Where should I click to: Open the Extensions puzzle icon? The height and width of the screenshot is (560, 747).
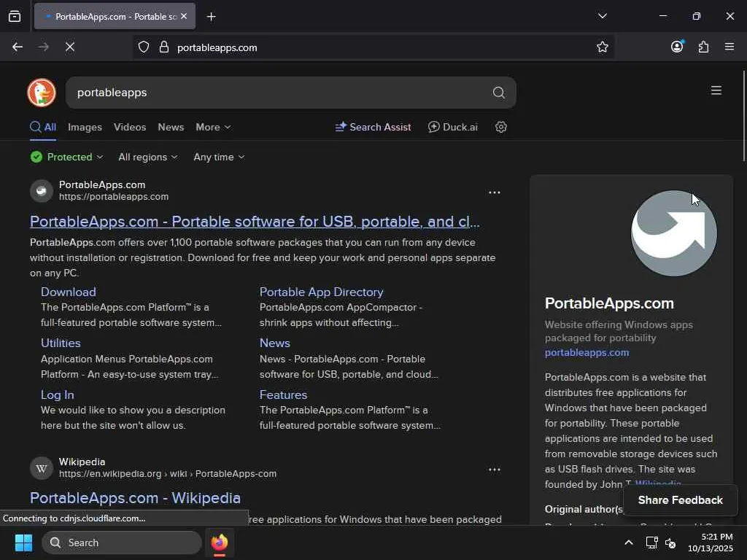tap(703, 47)
